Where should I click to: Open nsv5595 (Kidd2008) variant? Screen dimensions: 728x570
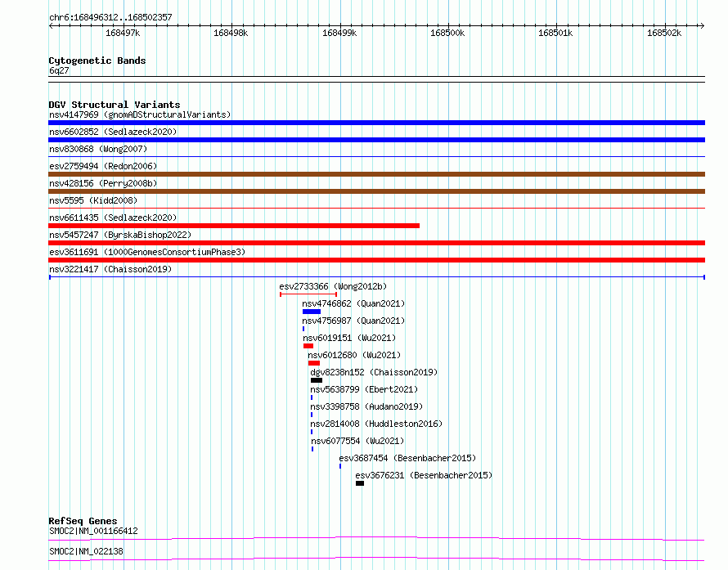click(x=93, y=200)
